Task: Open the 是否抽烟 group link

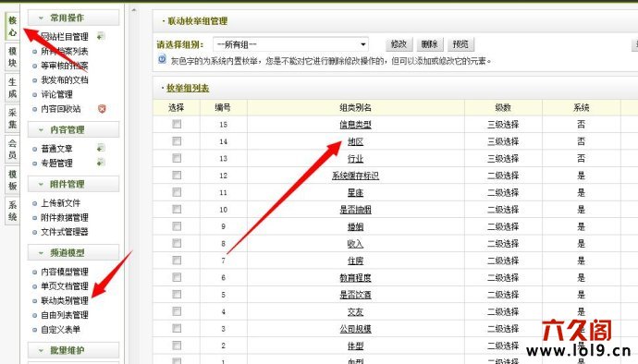Action: pos(355,210)
